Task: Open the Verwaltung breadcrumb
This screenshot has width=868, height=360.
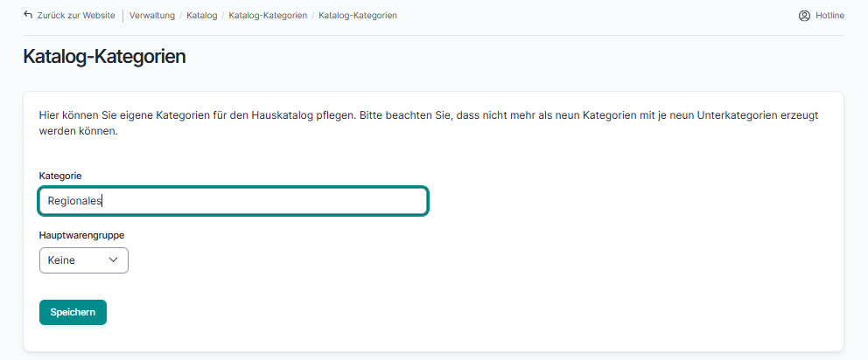Action: click(151, 16)
